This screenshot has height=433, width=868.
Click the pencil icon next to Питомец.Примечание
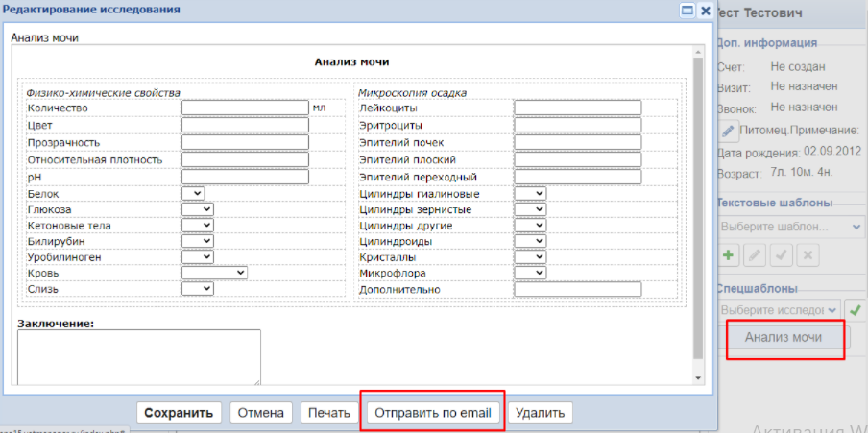point(729,130)
